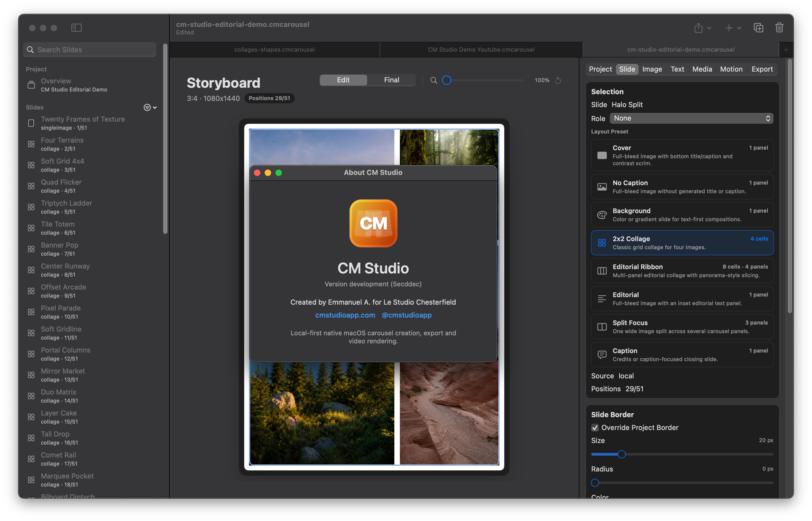Click the No Caption preset image icon

(x=602, y=187)
